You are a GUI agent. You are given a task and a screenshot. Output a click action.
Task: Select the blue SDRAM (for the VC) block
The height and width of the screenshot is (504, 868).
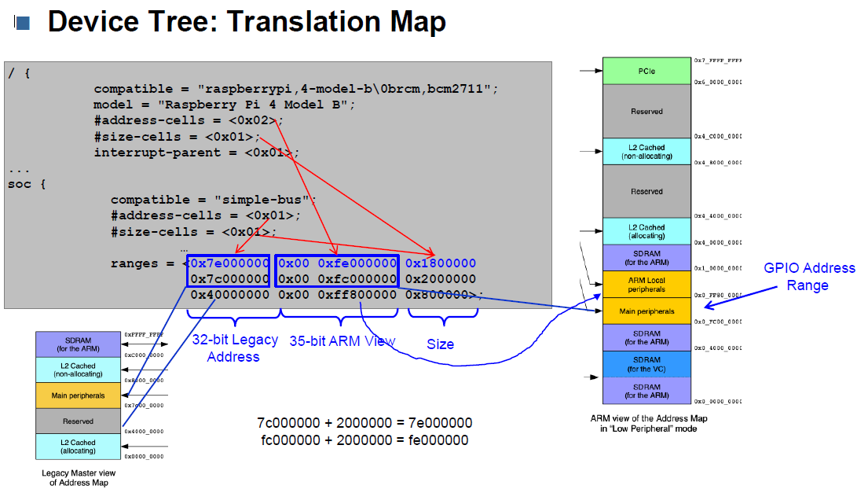tap(646, 364)
